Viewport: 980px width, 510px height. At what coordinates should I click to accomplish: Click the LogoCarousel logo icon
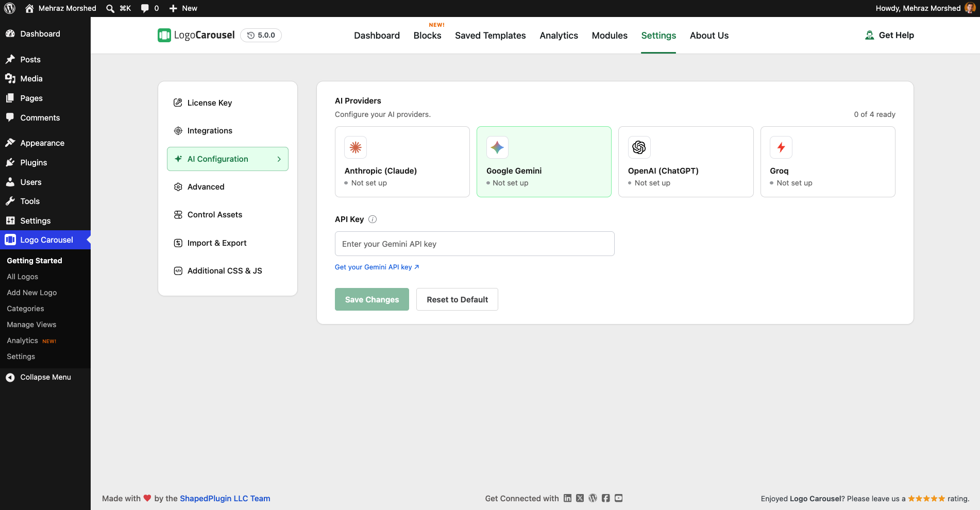164,35
